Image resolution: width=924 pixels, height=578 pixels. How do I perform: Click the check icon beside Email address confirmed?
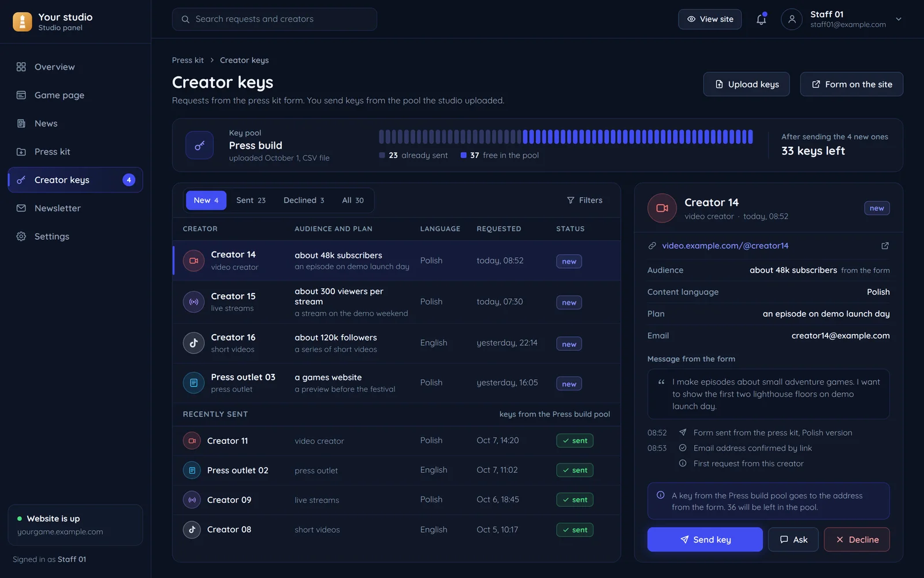tap(683, 448)
